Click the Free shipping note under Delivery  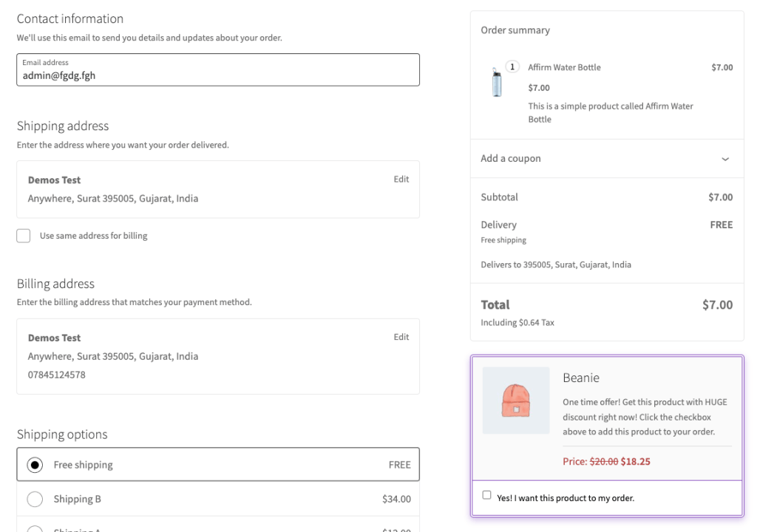click(x=503, y=240)
